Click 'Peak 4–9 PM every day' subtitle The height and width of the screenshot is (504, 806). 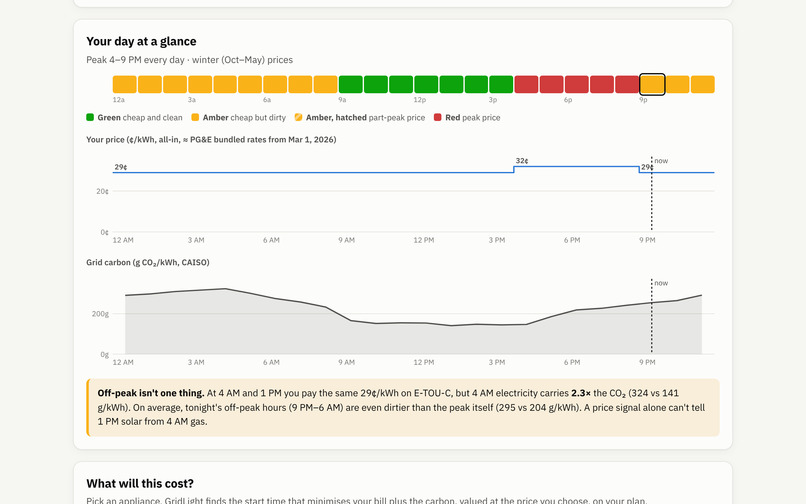[x=135, y=60]
